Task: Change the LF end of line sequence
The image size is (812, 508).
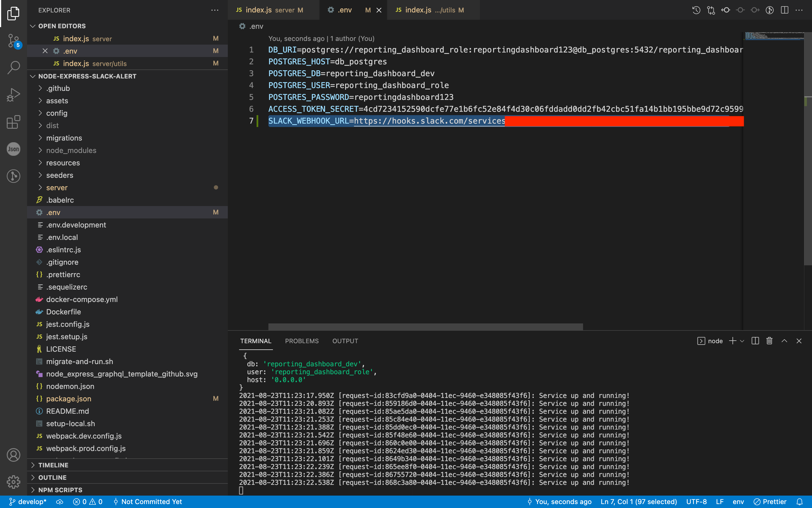Action: (720, 502)
